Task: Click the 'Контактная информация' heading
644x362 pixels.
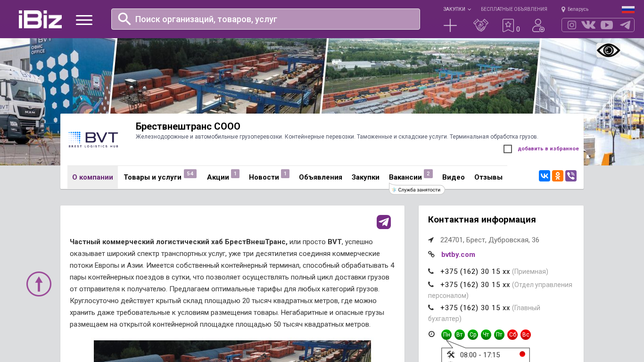Action: [x=482, y=220]
